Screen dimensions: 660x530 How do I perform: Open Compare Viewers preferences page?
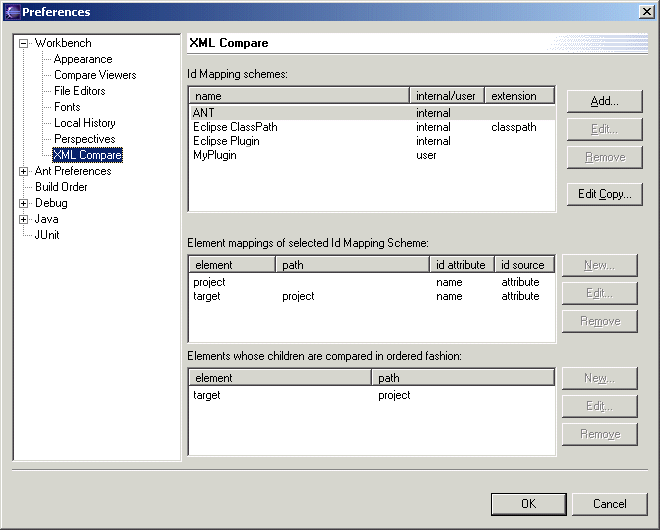click(95, 75)
